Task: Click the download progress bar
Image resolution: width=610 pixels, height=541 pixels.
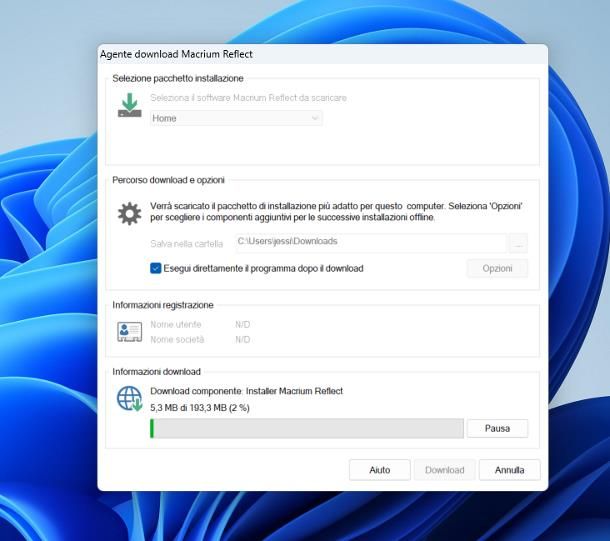Action: 307,429
